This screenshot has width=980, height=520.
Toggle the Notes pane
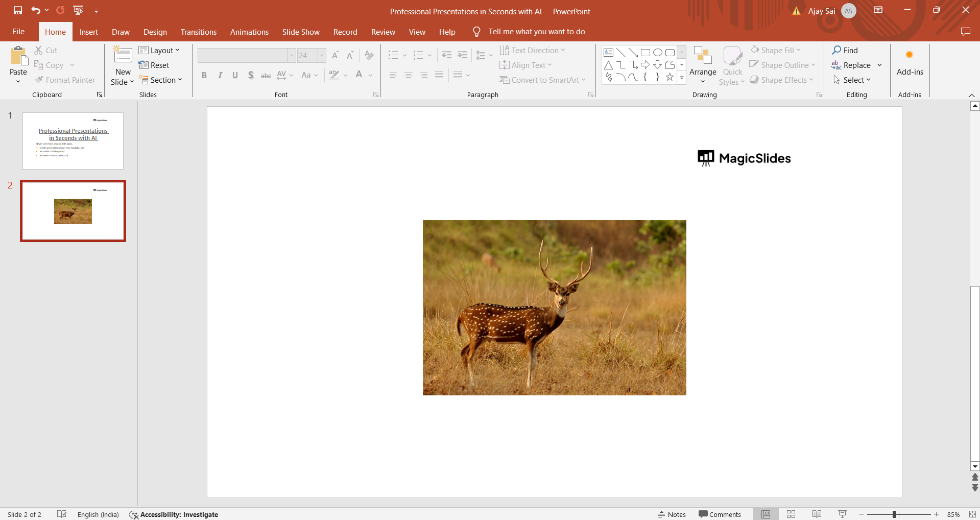672,514
